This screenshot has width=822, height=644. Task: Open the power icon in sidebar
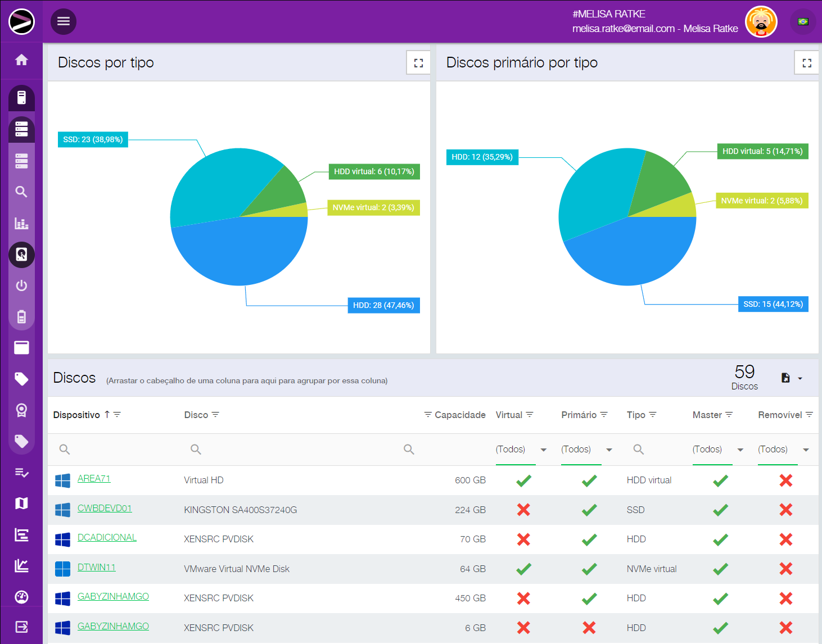coord(21,285)
